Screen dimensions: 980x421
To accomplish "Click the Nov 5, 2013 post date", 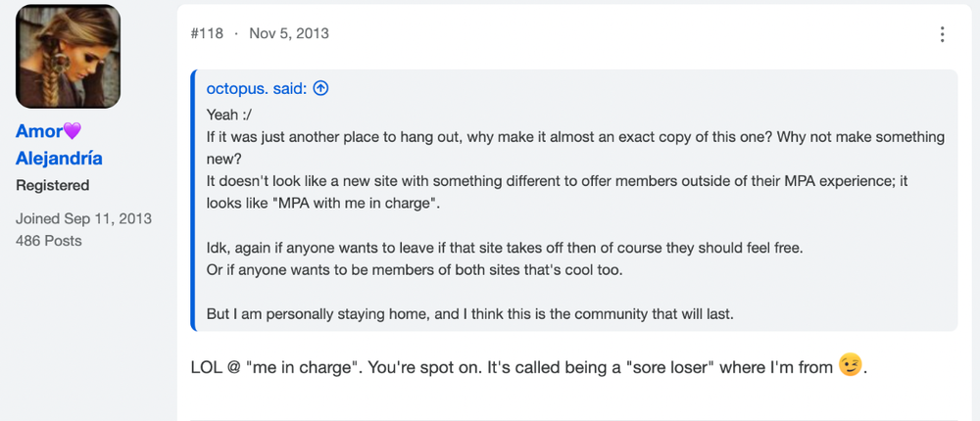I will [289, 33].
